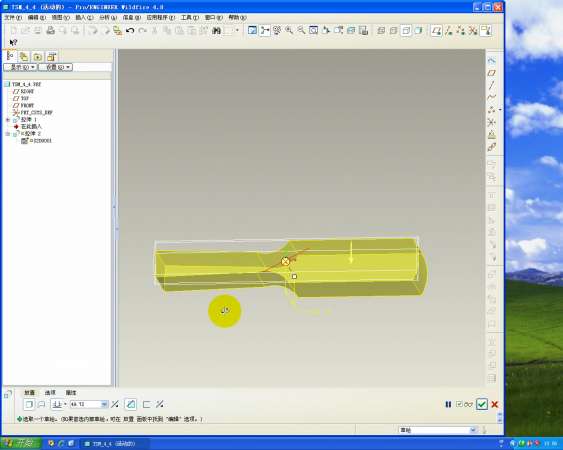Pause the extrude tool with pause icon
The height and width of the screenshot is (450, 563).
pyautogui.click(x=448, y=404)
